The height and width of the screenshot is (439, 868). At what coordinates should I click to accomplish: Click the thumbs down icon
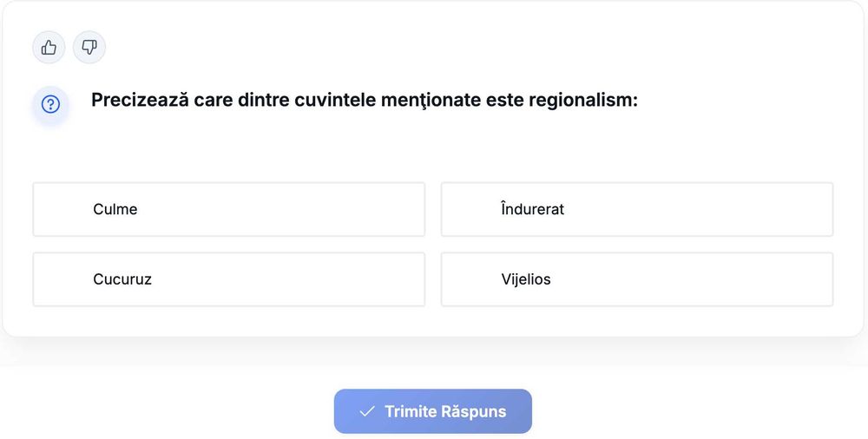pos(89,48)
